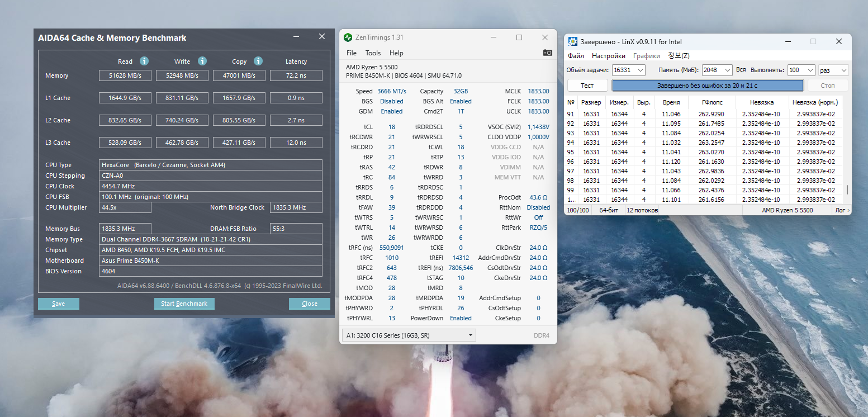Click the tREFI (ns) value 7806,546
The image size is (868, 417).
tap(461, 268)
